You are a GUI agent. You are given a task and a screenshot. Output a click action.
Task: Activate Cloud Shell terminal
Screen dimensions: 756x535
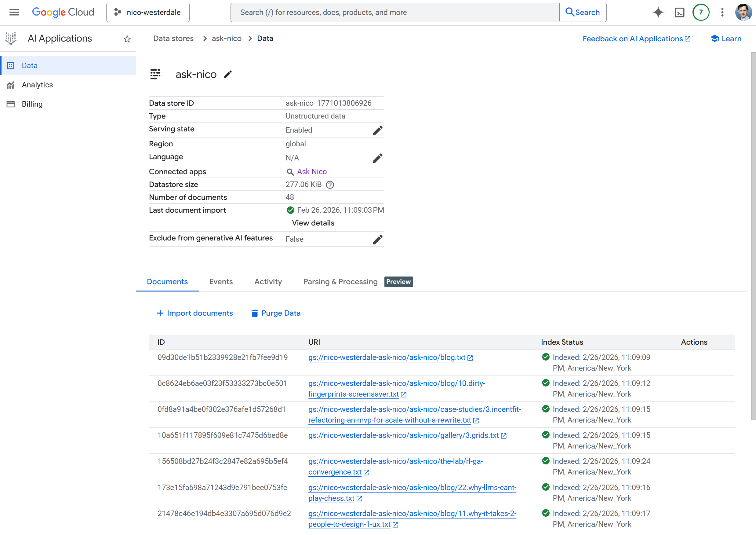[679, 12]
